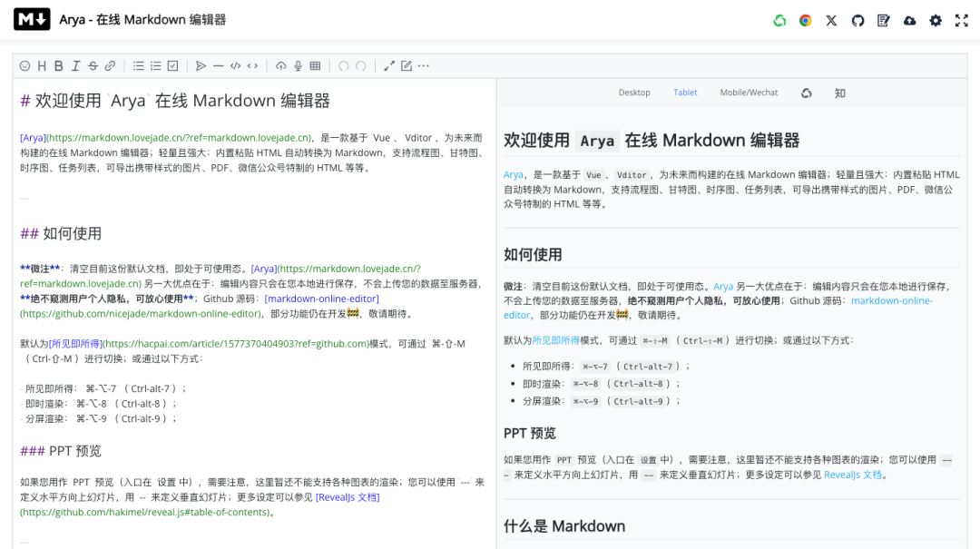Switch preview to Tablet
980x549 pixels.
coord(685,93)
